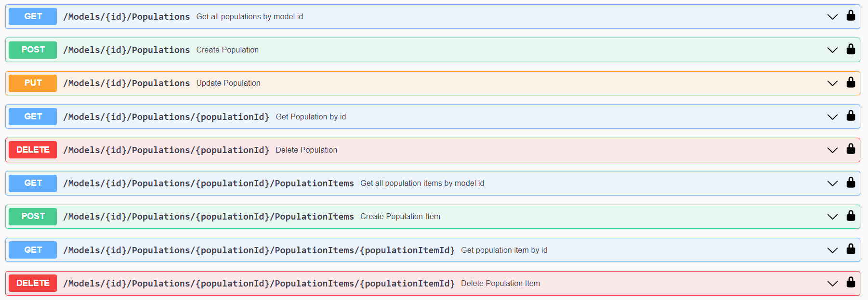Click lock icon on Get Population by id row
Image resolution: width=868 pixels, height=300 pixels.
click(x=851, y=116)
